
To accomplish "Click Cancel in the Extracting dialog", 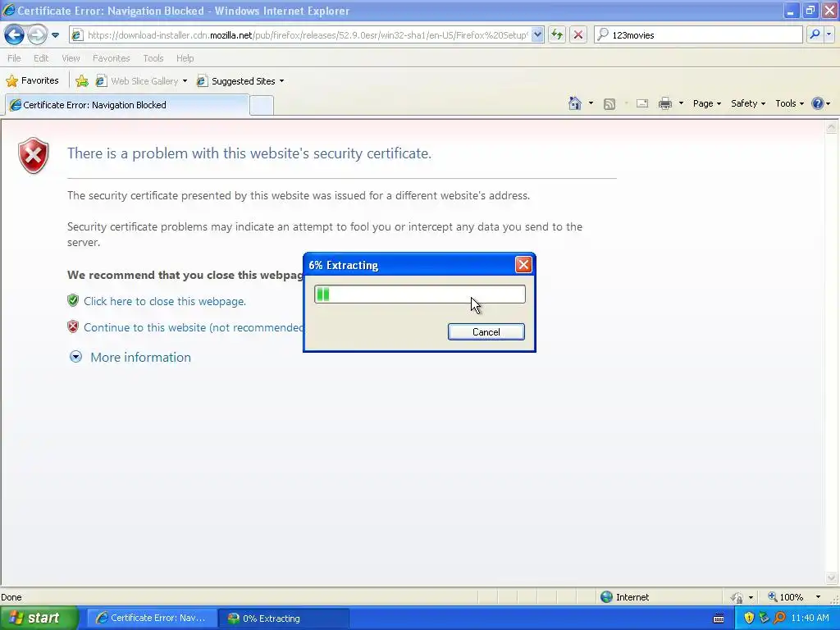I will tap(486, 331).
